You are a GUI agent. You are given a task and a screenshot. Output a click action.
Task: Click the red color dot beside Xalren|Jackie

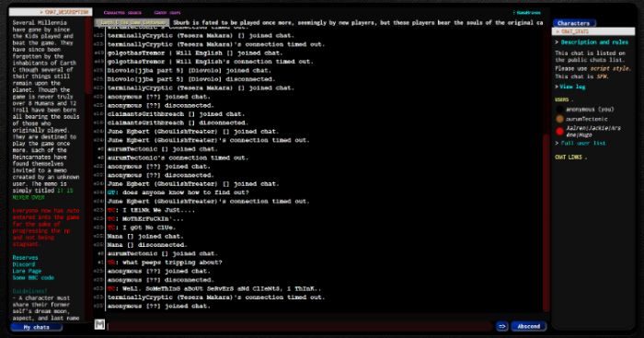pyautogui.click(x=559, y=131)
